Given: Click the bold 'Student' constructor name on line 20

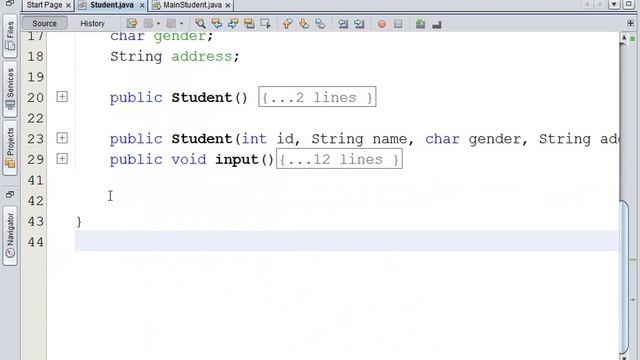Looking at the screenshot, I should pyautogui.click(x=202, y=98).
